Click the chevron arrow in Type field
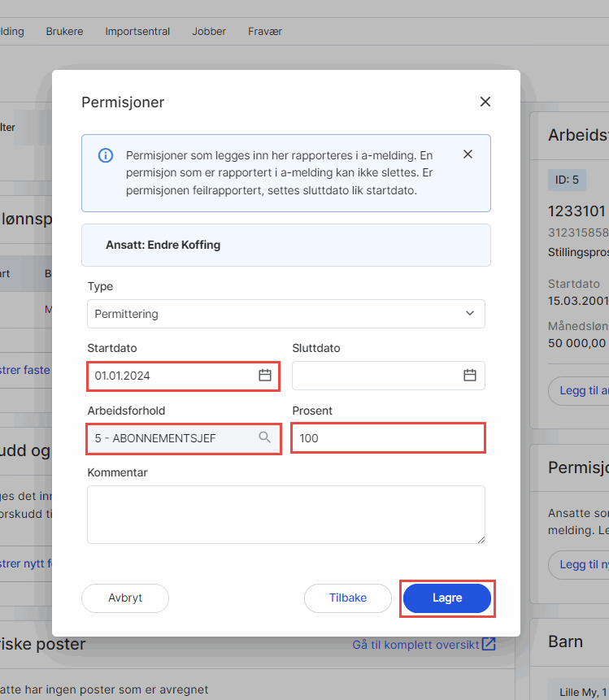The image size is (609, 700). (x=469, y=314)
